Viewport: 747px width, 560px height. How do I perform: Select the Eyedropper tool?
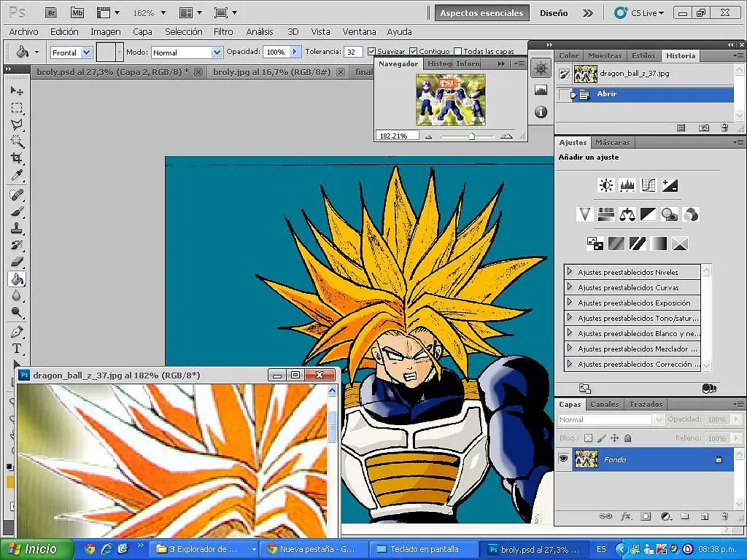(17, 175)
